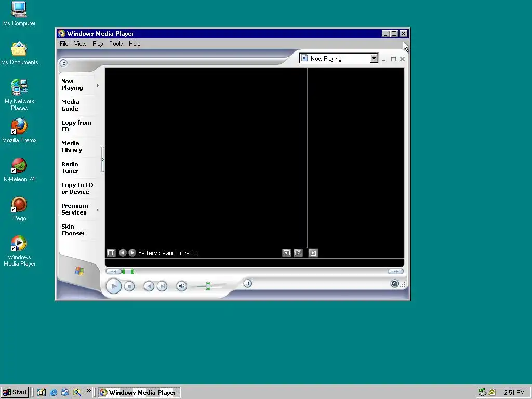Click the volume slider knob
This screenshot has height=399, width=532.
pos(208,286)
